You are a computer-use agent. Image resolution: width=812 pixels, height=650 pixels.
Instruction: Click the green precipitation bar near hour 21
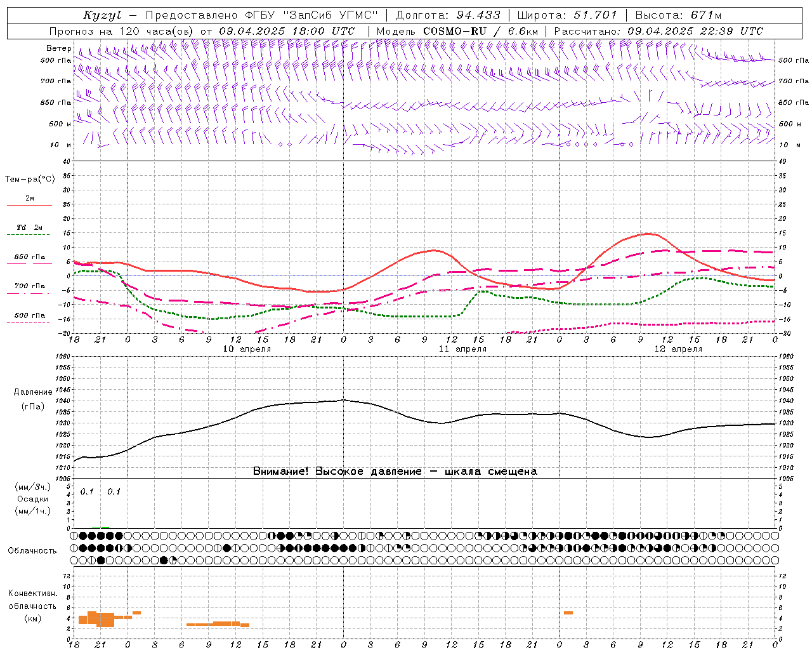105,527
